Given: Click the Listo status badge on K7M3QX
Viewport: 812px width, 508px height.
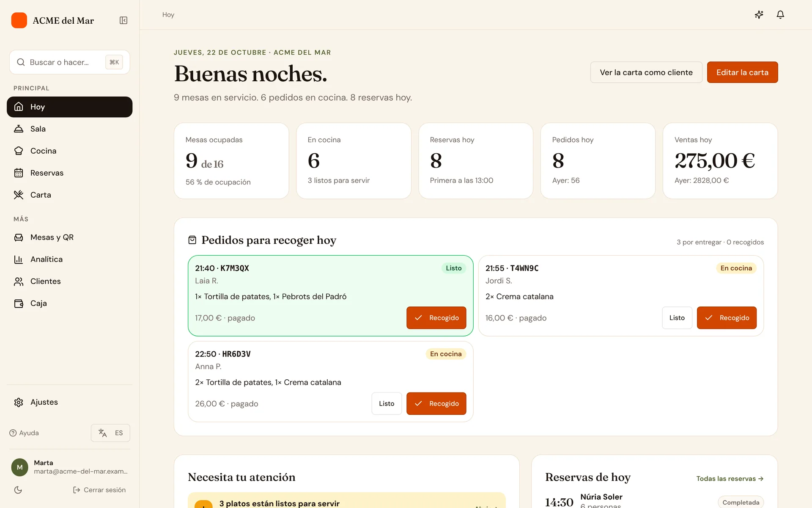Looking at the screenshot, I should pyautogui.click(x=453, y=268).
